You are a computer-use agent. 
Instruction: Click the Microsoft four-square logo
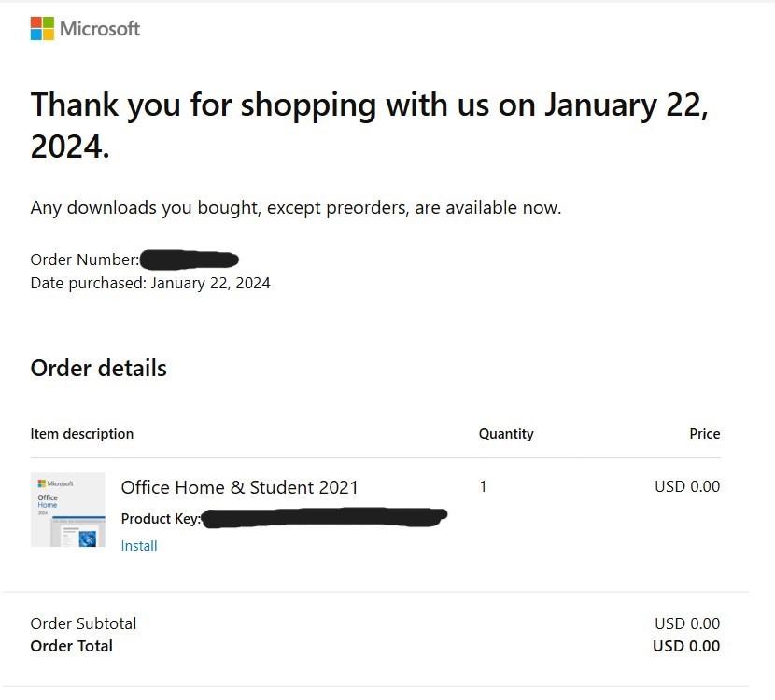42,29
